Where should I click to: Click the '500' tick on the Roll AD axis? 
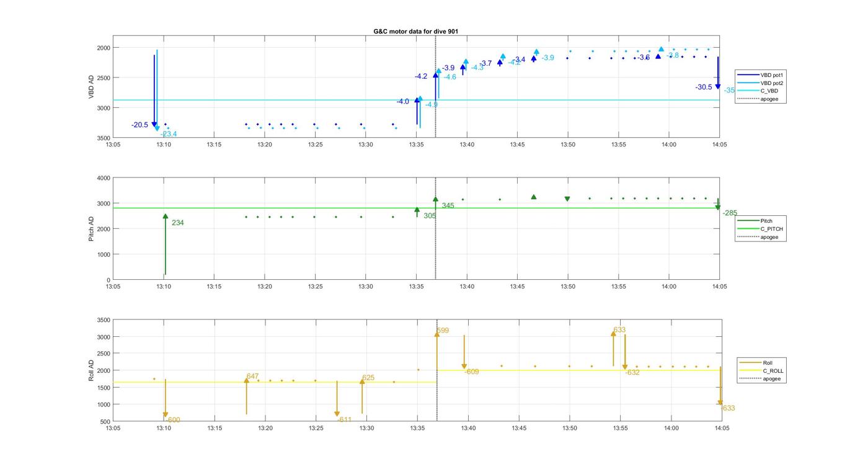pos(105,422)
